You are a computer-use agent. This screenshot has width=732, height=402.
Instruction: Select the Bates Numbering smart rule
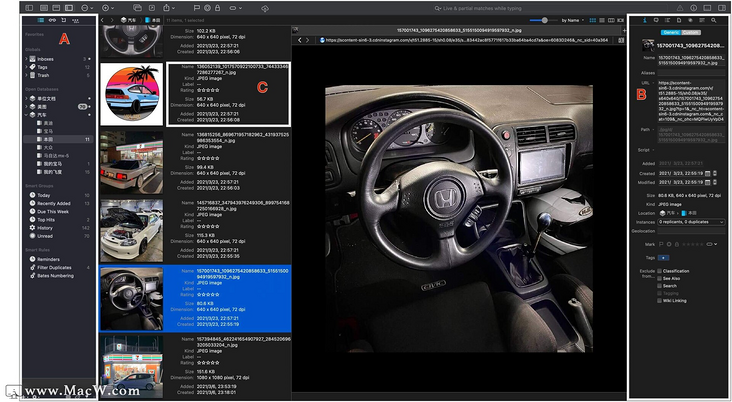click(x=58, y=275)
